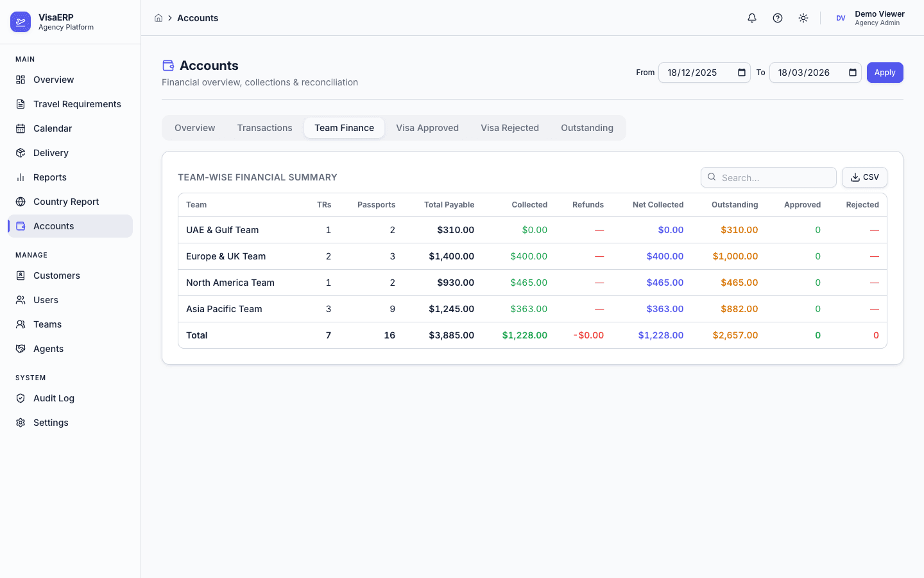This screenshot has height=578, width=924.
Task: Open the Calendar section
Action: click(x=53, y=128)
